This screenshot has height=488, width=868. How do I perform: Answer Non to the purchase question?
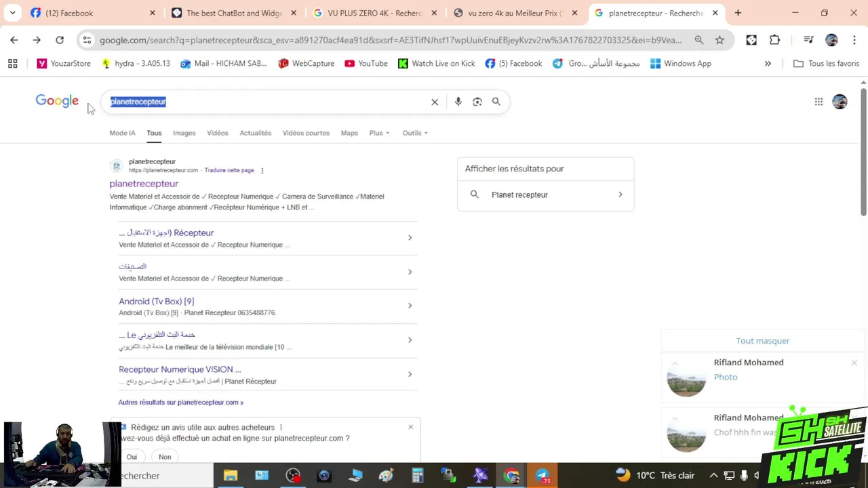coord(165,457)
